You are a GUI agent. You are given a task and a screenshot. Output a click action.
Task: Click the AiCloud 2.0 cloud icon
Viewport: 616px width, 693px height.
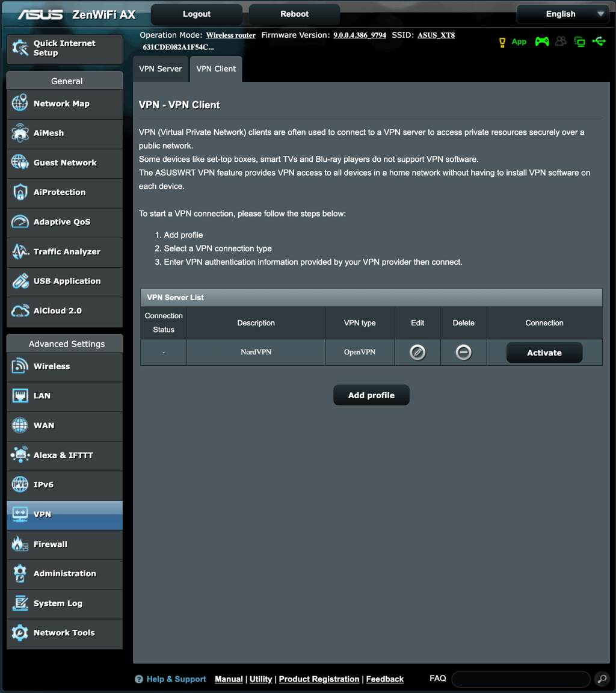(x=20, y=310)
